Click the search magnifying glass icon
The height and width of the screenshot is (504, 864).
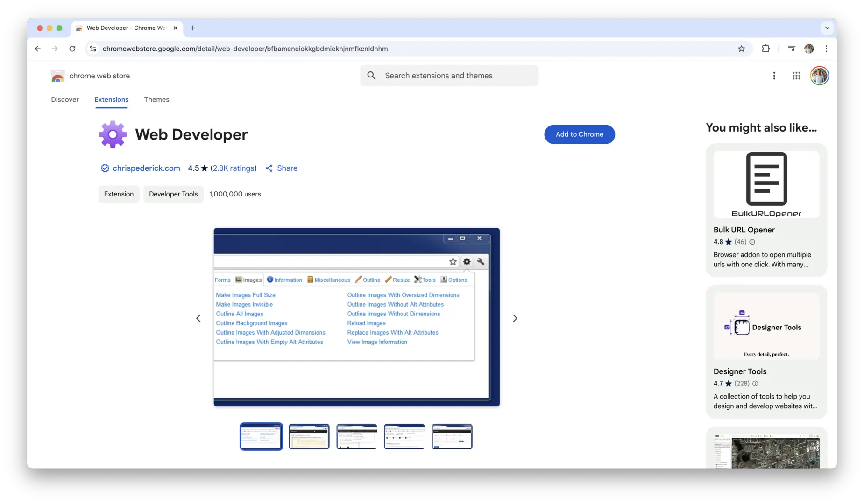[x=371, y=75]
